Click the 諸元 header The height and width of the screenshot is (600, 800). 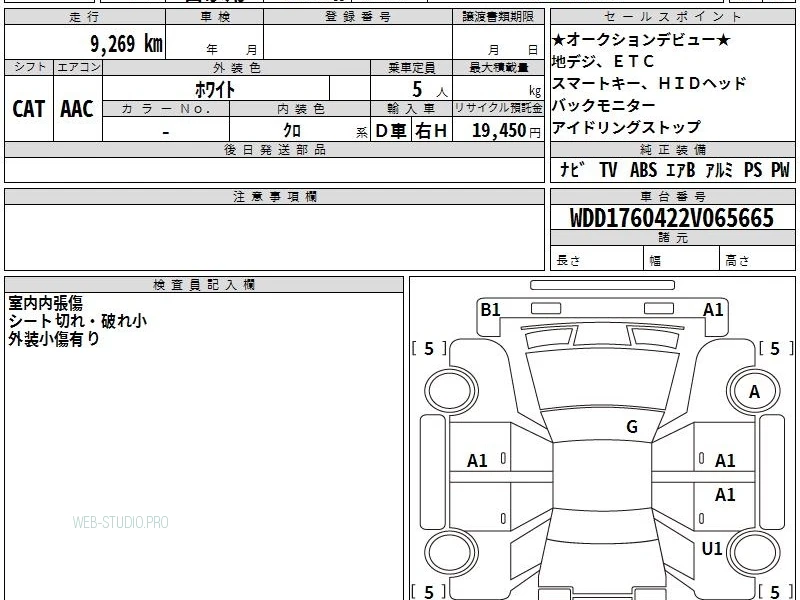click(x=672, y=238)
